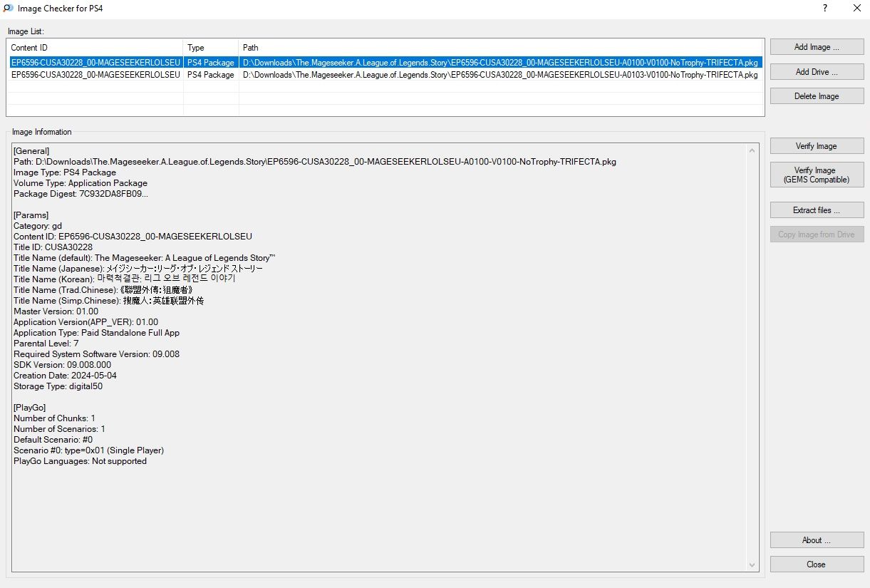Click the Parental Level: 7 line
Viewport: 870px width, 588px height.
coord(46,344)
